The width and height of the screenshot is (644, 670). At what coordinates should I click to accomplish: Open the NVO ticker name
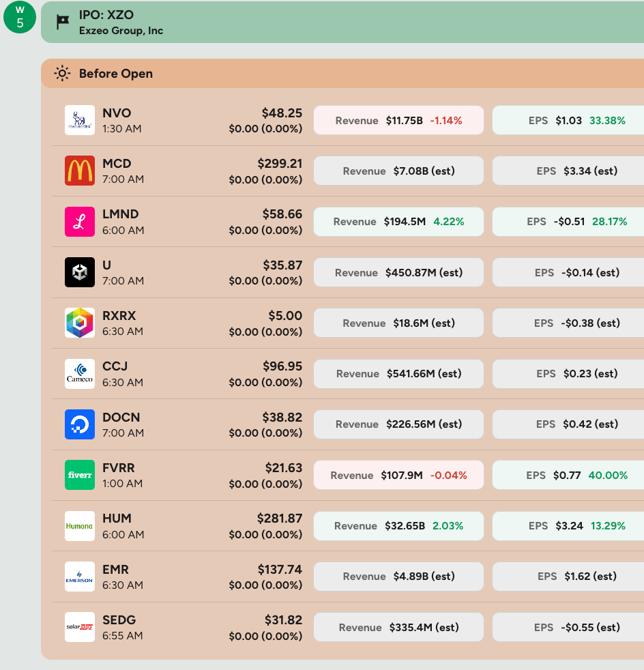[x=117, y=113]
